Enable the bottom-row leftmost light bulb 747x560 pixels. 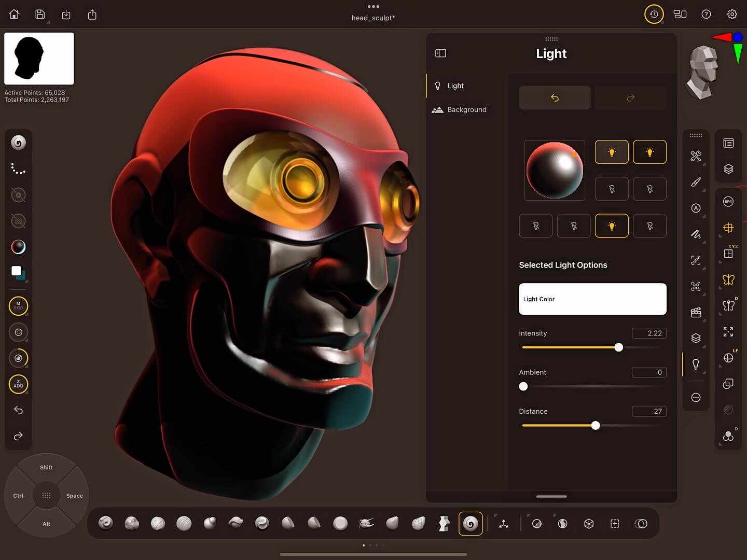pos(536,226)
